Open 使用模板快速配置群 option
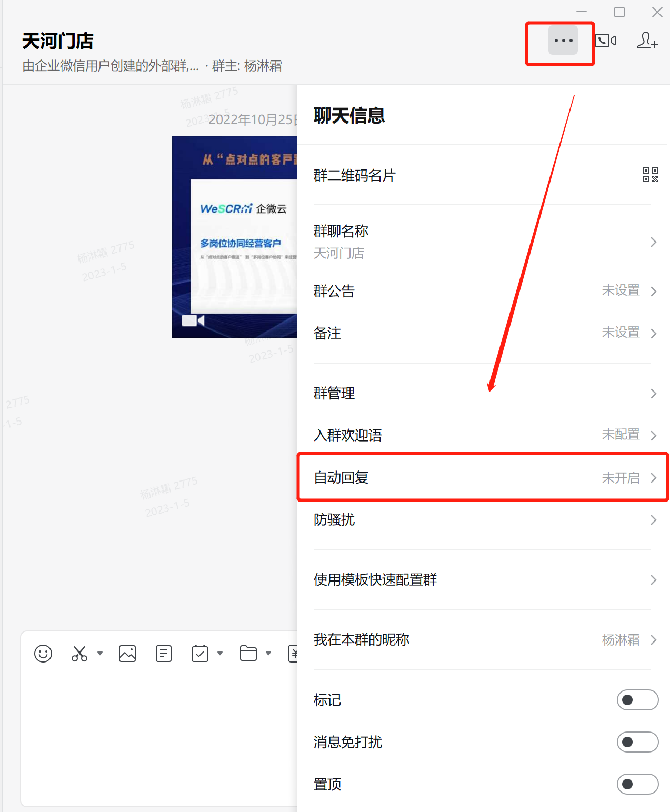The height and width of the screenshot is (812, 670). coord(482,579)
